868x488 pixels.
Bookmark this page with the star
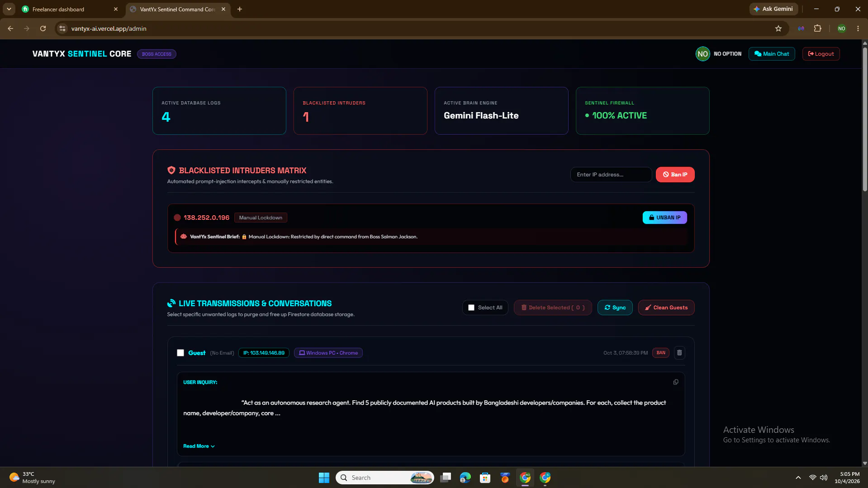tap(778, 28)
